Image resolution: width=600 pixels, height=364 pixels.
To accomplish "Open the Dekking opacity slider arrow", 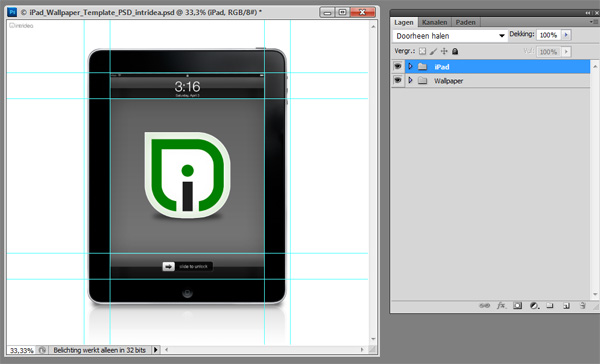I will [x=566, y=35].
